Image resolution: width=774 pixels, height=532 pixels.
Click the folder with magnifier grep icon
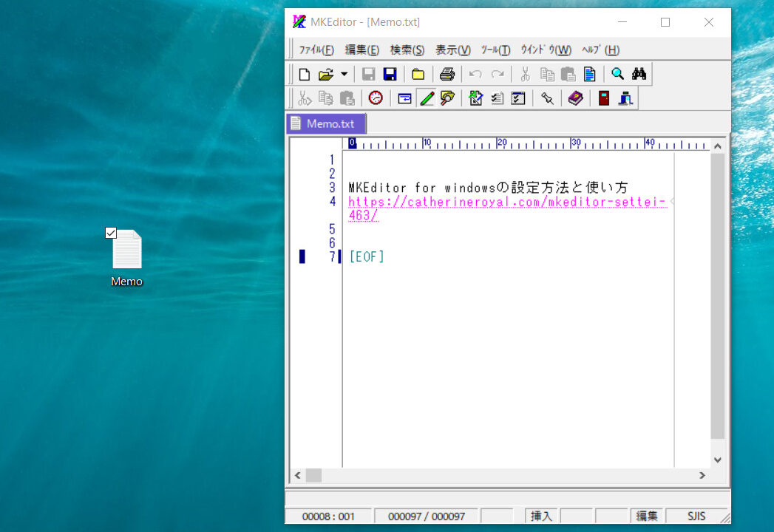pos(448,98)
